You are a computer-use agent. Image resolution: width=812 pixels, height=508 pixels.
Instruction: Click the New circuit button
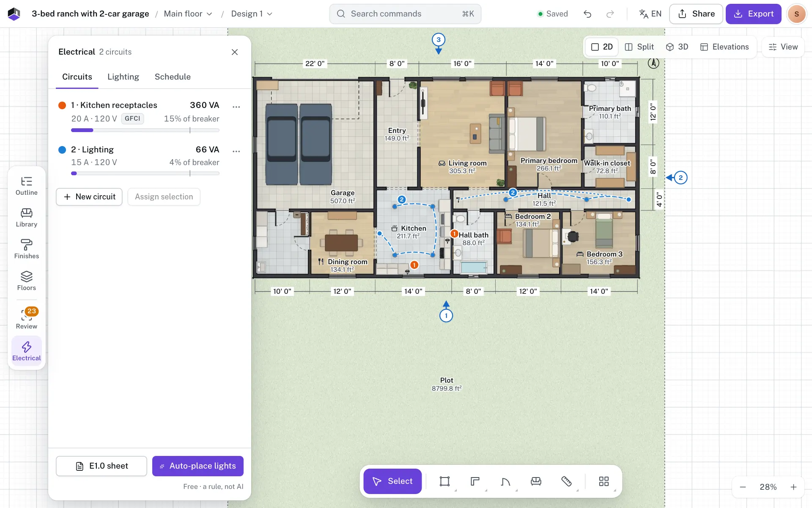point(89,197)
